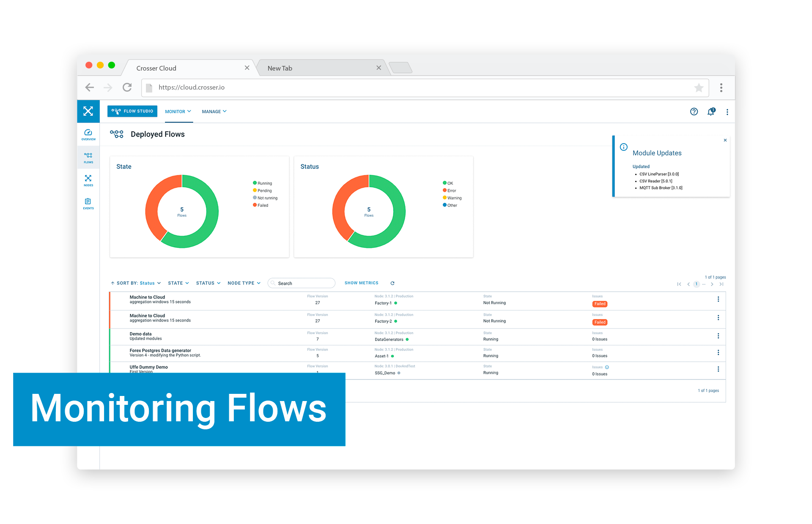Reload the page with the refresh icon
The width and height of the screenshot is (812, 524).
[x=127, y=87]
